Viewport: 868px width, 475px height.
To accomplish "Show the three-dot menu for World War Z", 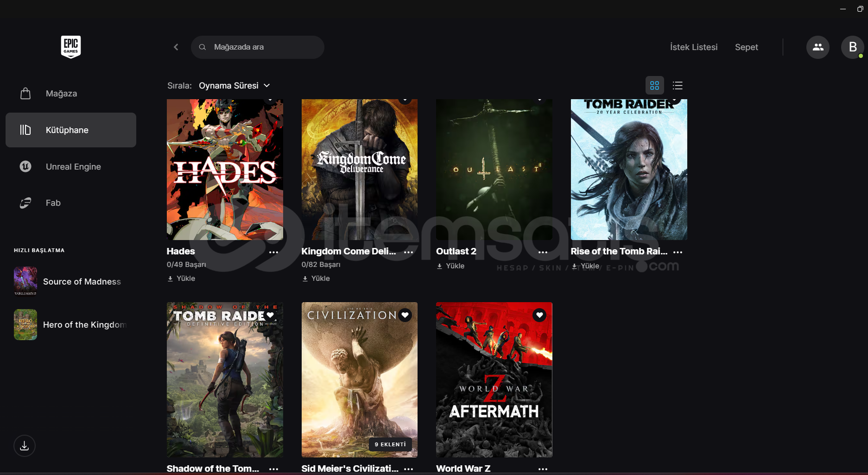I will 543,469.
